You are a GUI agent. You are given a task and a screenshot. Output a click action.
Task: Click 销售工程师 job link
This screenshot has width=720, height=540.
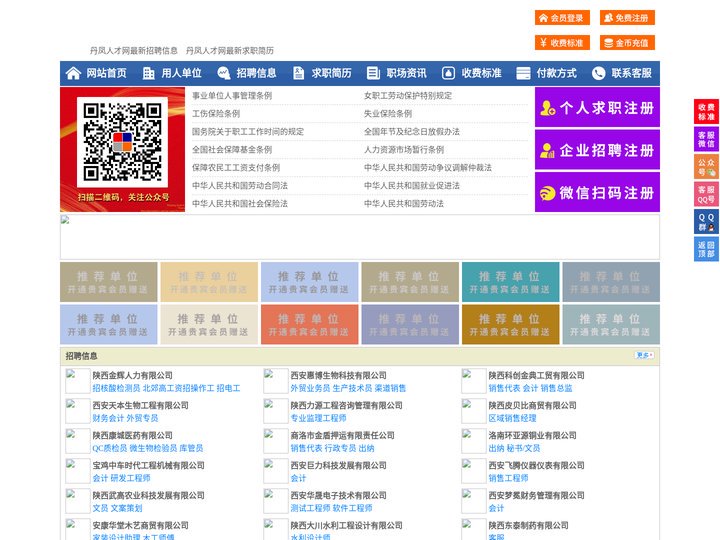[508, 478]
